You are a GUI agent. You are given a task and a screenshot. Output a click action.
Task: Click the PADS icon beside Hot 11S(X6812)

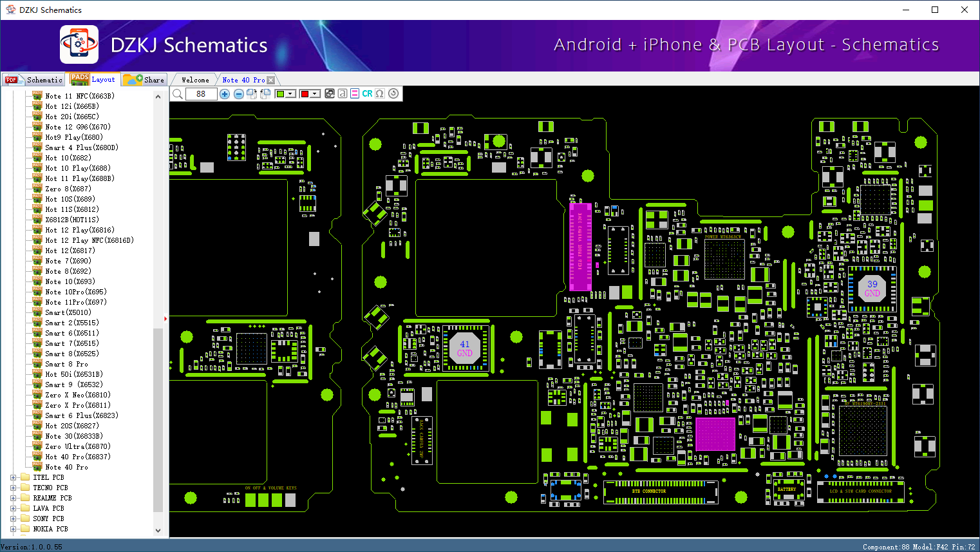37,209
